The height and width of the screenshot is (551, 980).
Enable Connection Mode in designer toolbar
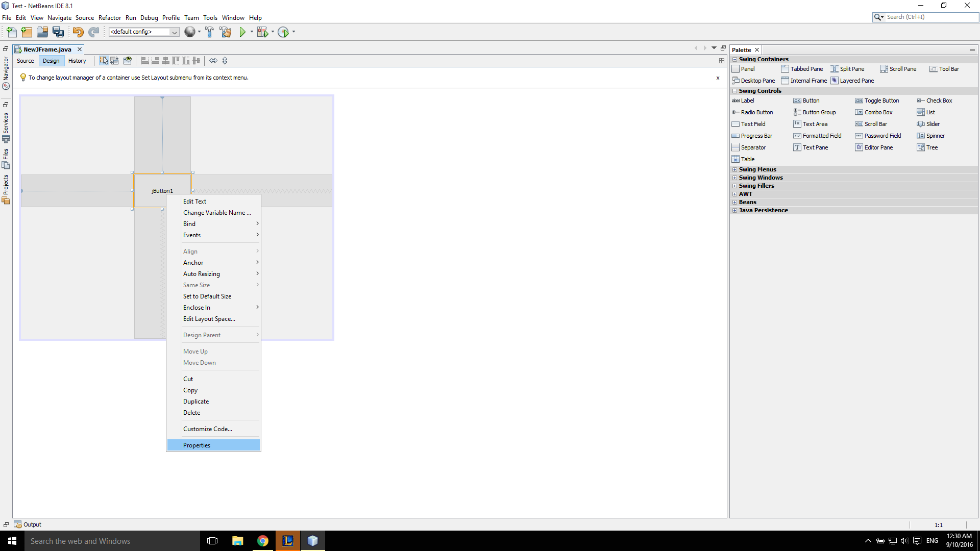click(115, 61)
